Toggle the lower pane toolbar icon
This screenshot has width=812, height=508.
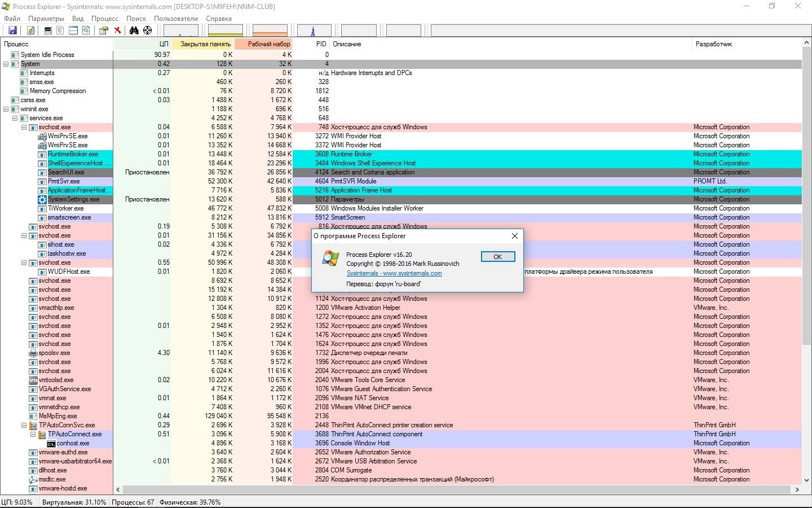click(73, 30)
